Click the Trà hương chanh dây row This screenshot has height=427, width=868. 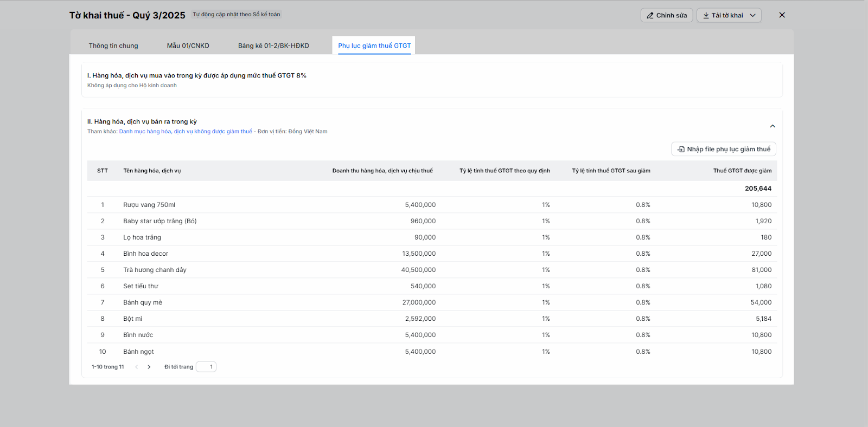(155, 270)
